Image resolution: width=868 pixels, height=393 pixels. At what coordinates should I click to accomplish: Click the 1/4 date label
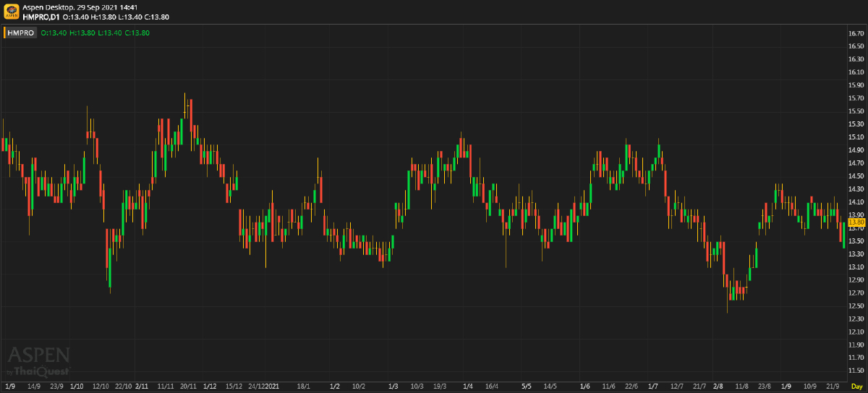coord(468,387)
